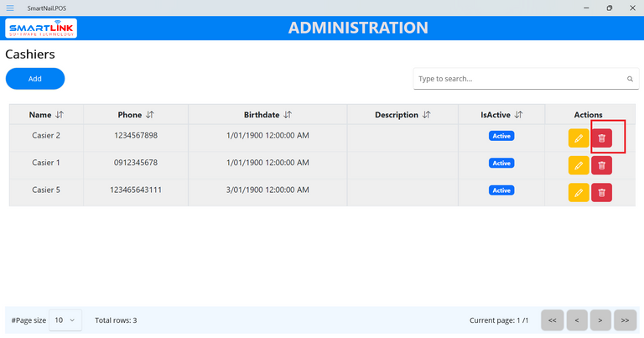Sort cashiers by Phone column
Image resolution: width=644 pixels, height=338 pixels.
point(149,115)
